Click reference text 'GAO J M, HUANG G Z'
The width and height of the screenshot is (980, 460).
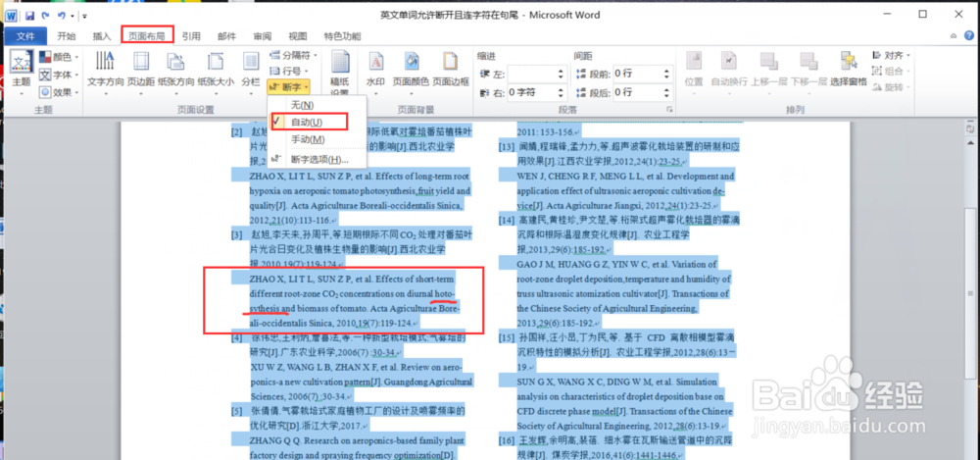[x=557, y=264]
